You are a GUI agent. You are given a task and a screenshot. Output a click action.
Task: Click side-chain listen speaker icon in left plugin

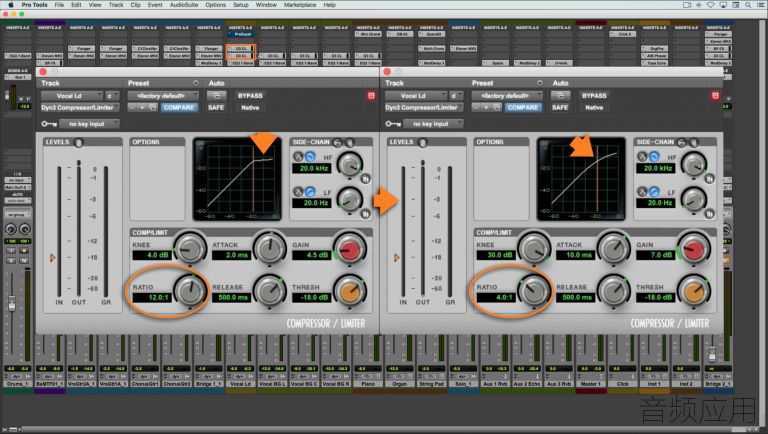tap(350, 143)
